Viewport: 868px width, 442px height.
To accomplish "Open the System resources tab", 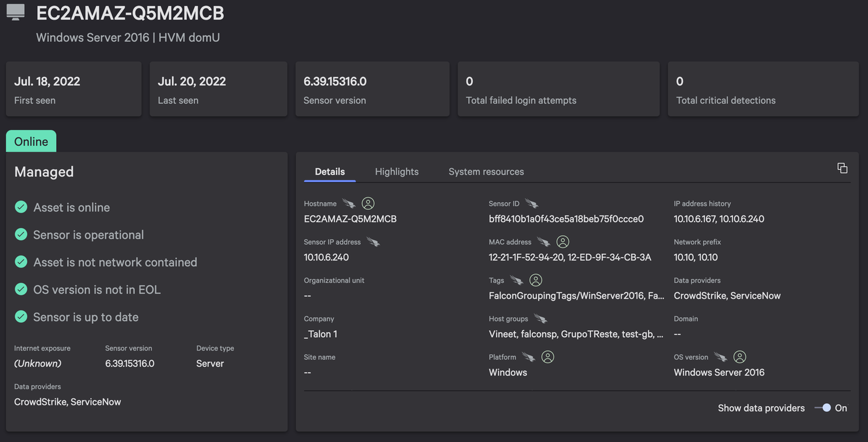I will [x=486, y=171].
